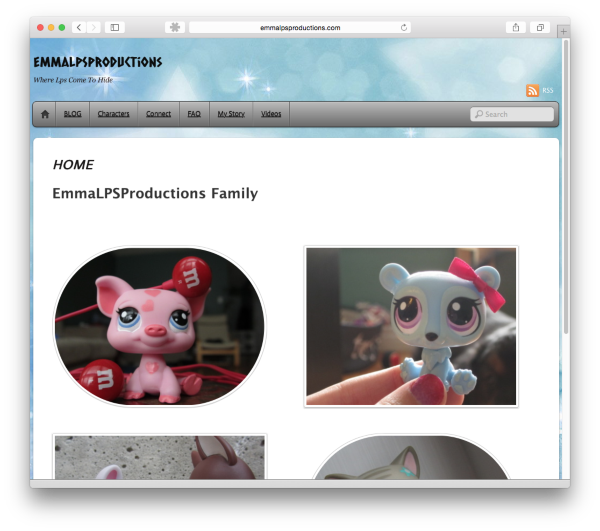This screenshot has width=600, height=531.
Task: Click the Home icon in navigation bar
Action: [x=45, y=114]
